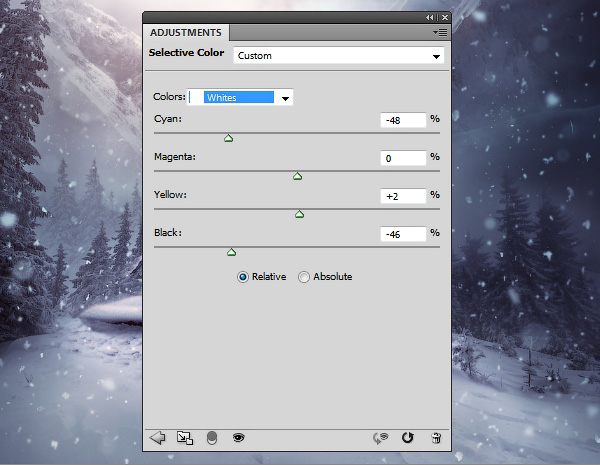This screenshot has width=600, height=465.
Task: Click the Yellow slider handle
Action: 300,214
